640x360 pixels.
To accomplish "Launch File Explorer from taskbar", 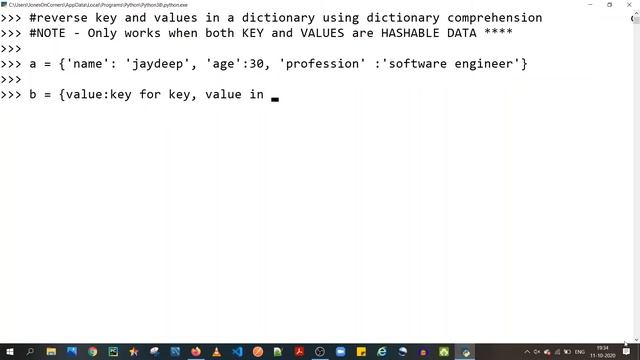I will pyautogui.click(x=51, y=351).
